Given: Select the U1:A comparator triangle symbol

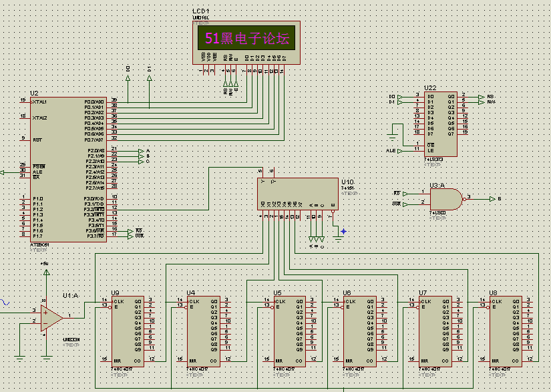Looking at the screenshot, I should pyautogui.click(x=51, y=318).
